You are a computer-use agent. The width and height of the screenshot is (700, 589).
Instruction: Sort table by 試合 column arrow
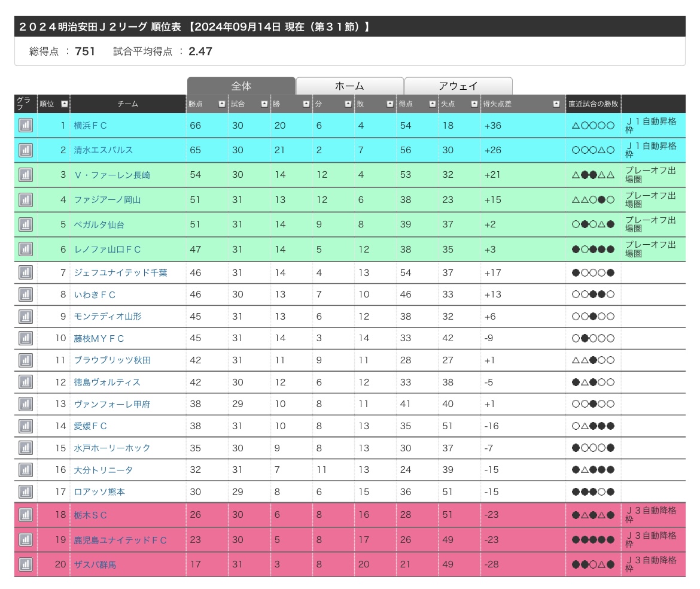click(264, 104)
